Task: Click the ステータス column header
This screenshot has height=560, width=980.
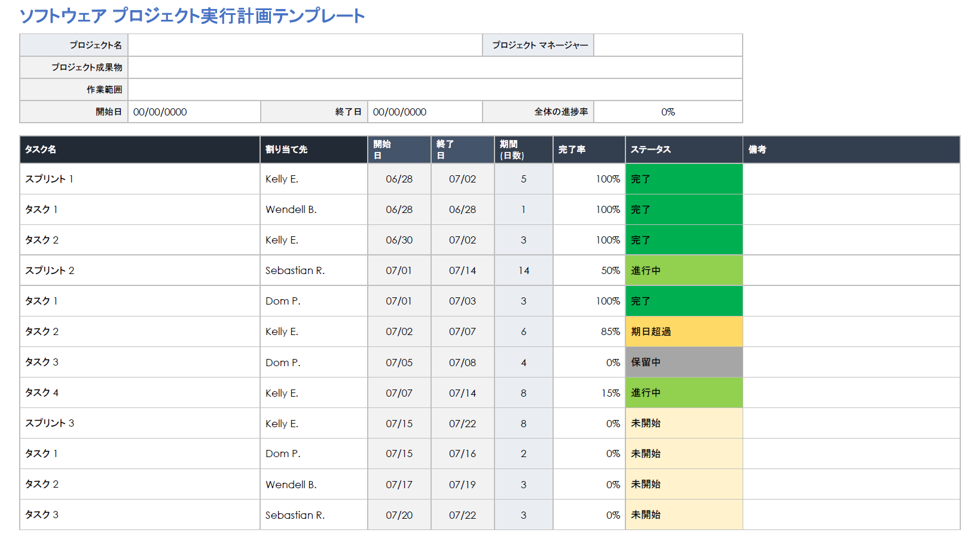Action: (684, 150)
